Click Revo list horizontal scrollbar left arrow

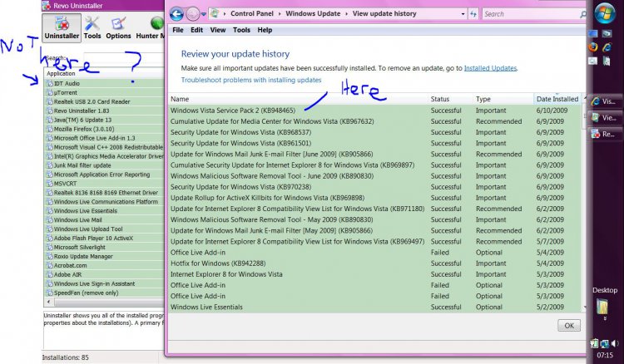(x=48, y=302)
